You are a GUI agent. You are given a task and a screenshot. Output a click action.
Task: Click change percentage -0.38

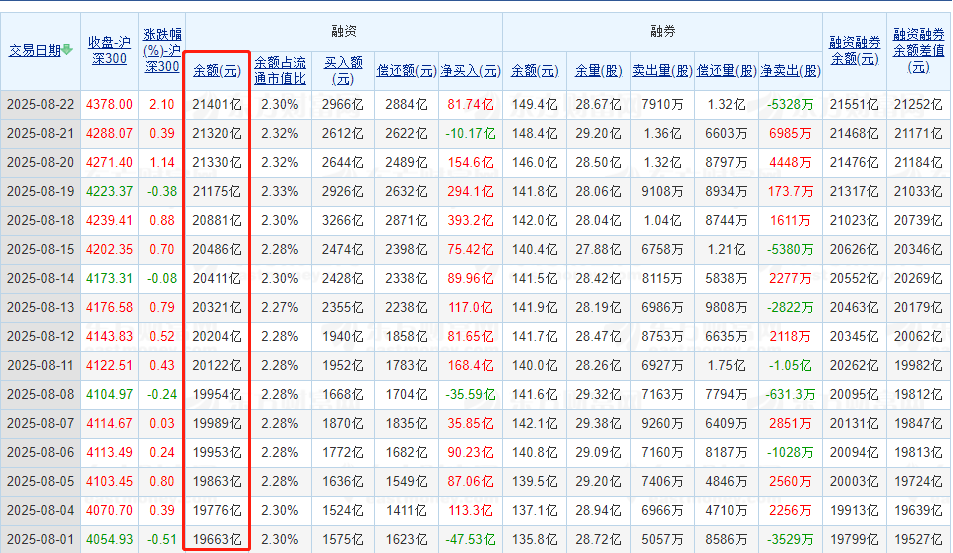click(162, 191)
